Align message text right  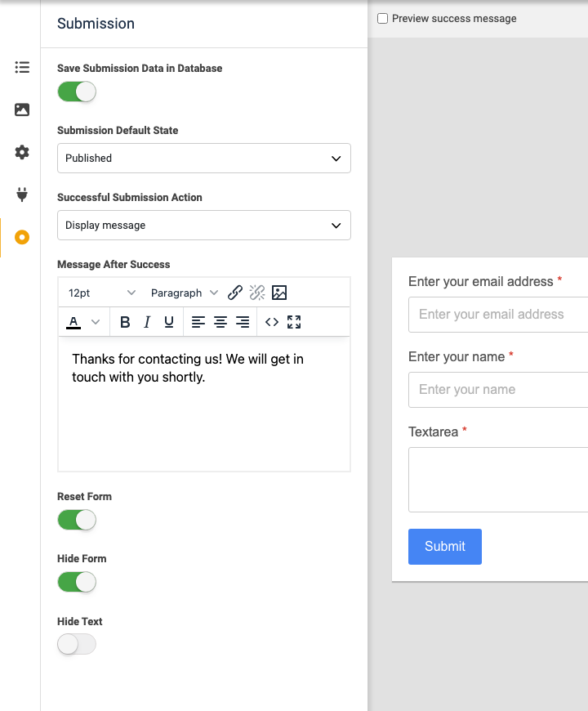tap(243, 322)
